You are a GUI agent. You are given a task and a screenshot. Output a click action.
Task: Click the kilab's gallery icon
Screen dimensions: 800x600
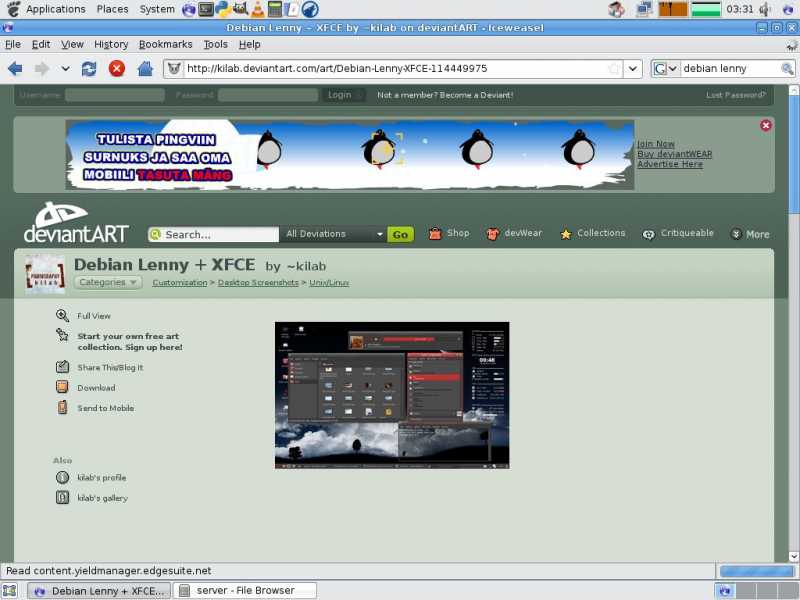(x=62, y=497)
